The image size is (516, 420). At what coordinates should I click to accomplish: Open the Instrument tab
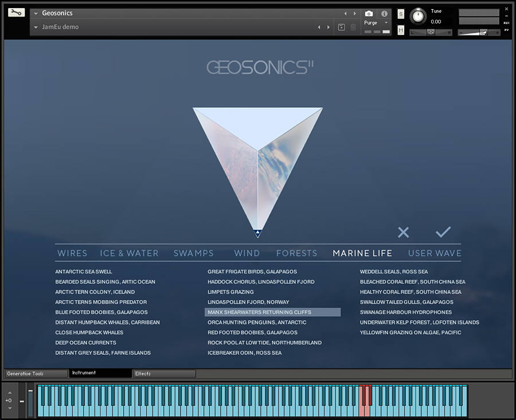pos(100,372)
